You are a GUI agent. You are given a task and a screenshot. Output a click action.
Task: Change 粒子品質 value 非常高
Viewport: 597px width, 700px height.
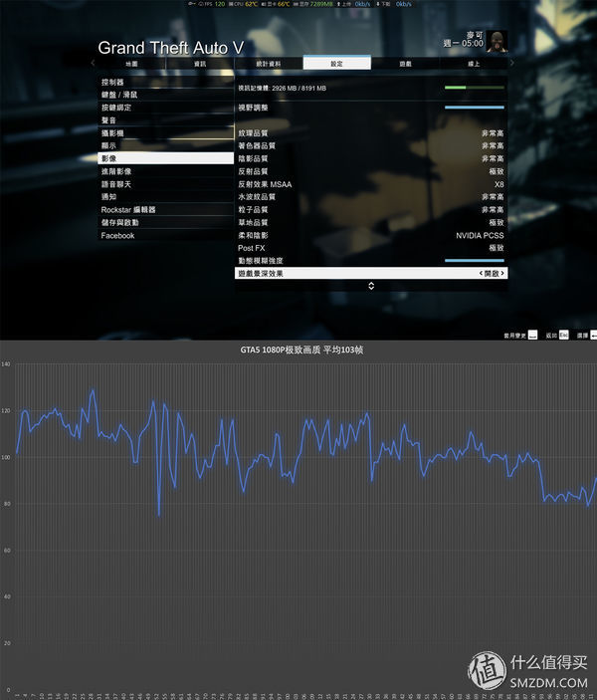click(x=493, y=210)
